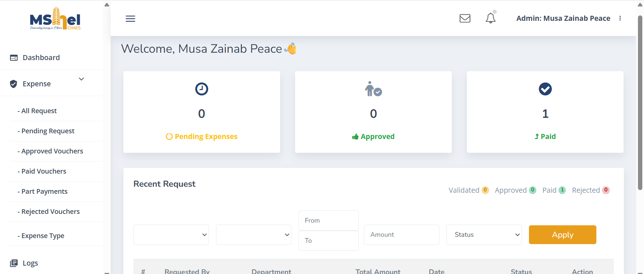
Task: Click the From date field
Action: pos(328,221)
